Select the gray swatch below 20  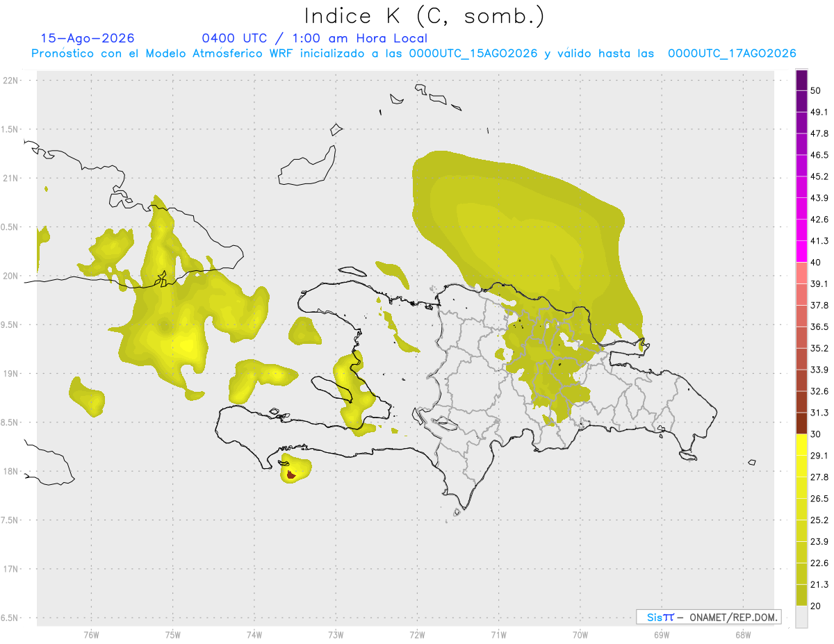pyautogui.click(x=801, y=616)
